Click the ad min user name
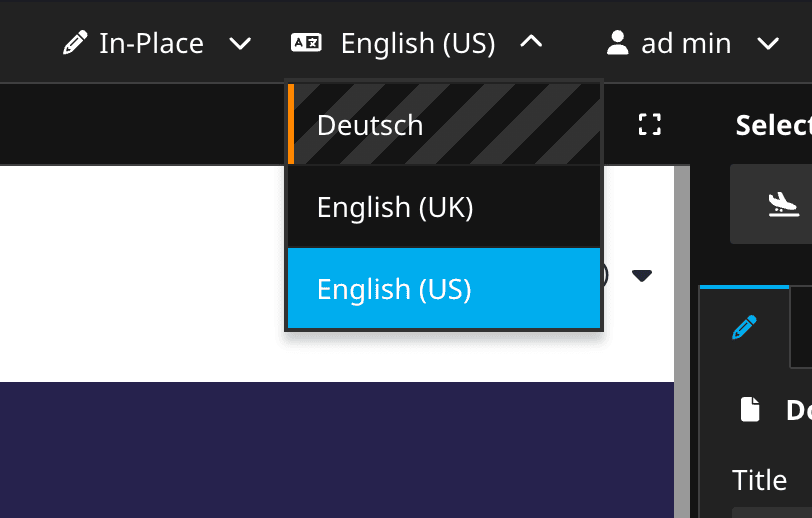 686,43
